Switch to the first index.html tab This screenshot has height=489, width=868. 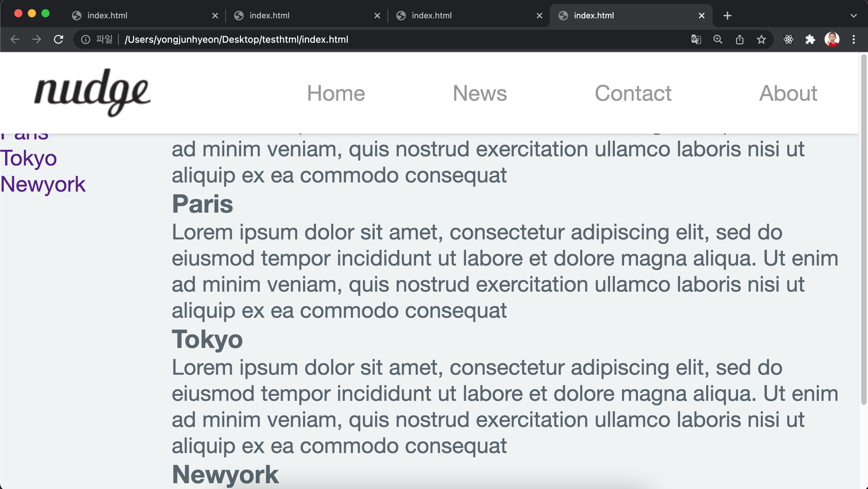tap(107, 16)
